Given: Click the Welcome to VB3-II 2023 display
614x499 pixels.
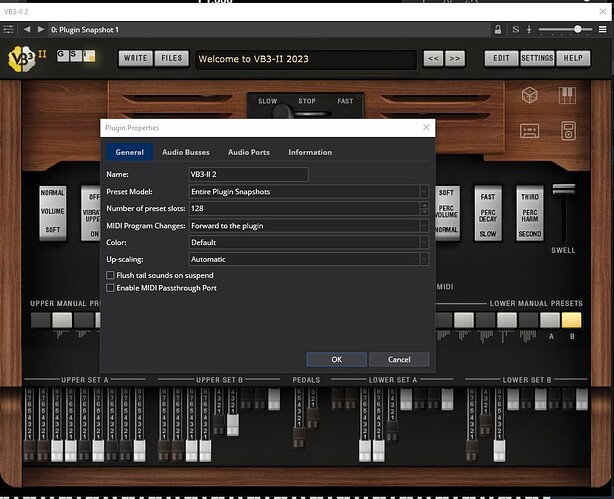Looking at the screenshot, I should [306, 59].
